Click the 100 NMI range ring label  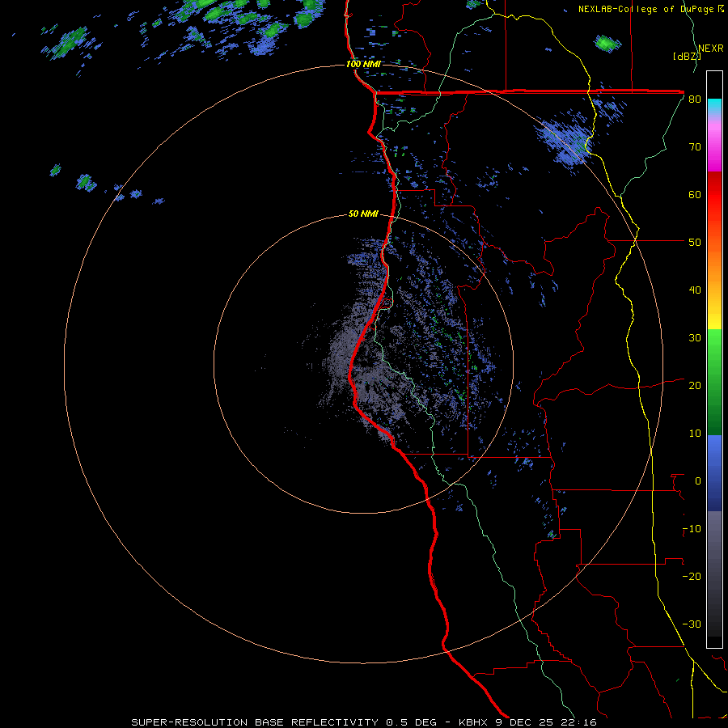click(363, 64)
